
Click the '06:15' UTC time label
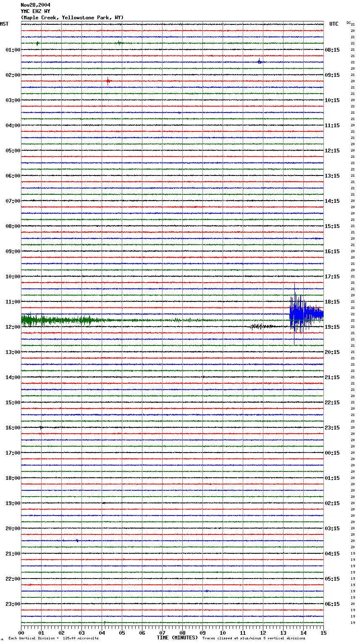click(332, 604)
